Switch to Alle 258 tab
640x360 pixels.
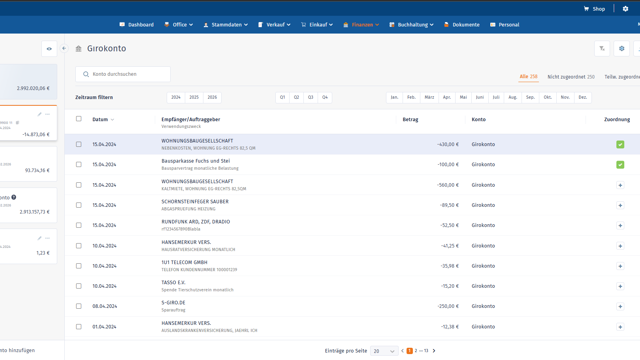pos(528,76)
